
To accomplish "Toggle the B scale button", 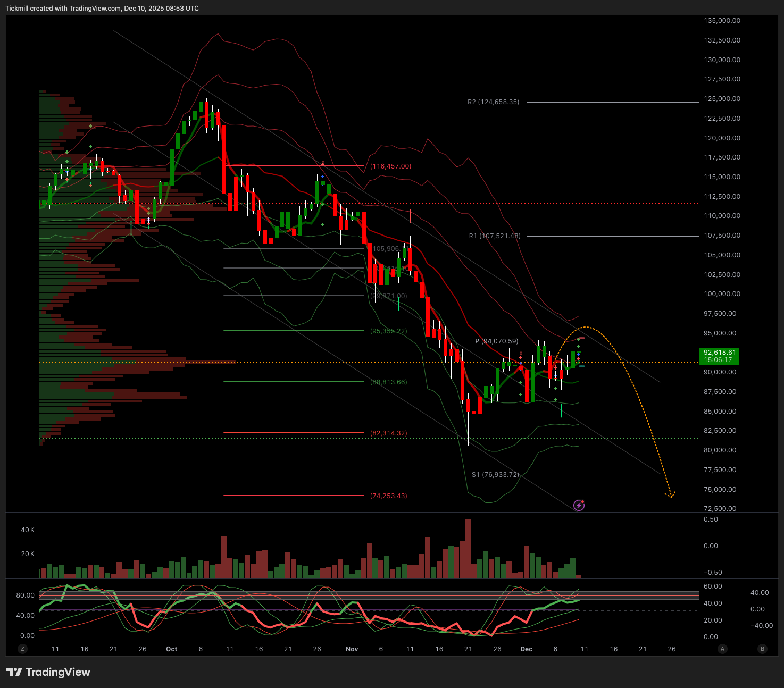I will tap(763, 649).
